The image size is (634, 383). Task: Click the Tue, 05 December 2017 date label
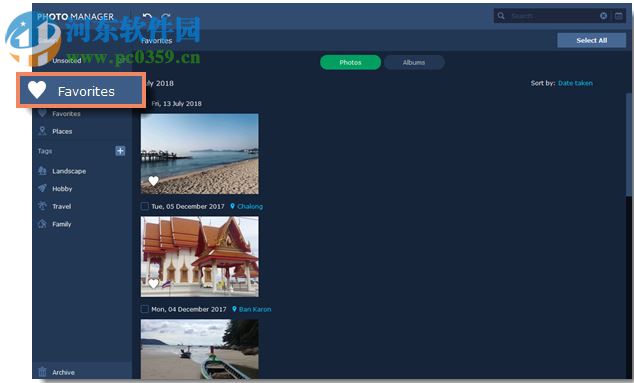[x=188, y=206]
